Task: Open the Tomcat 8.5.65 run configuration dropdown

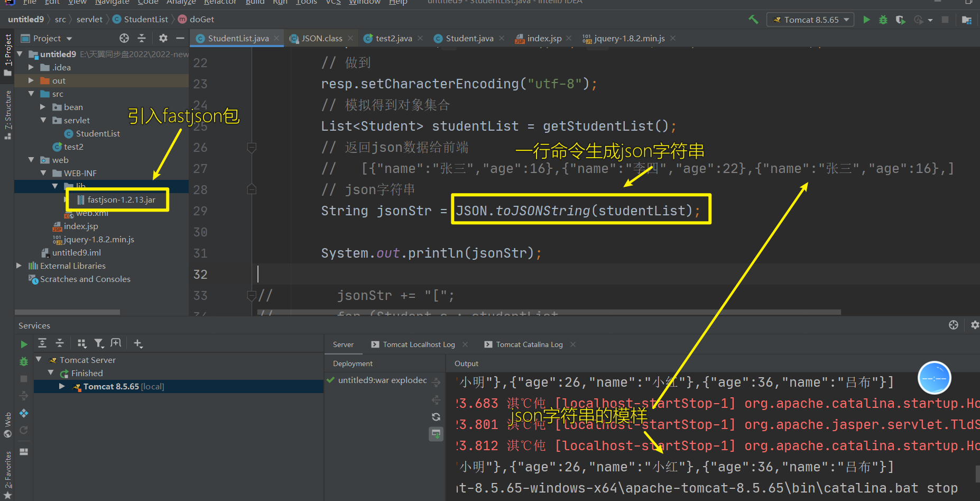Action: (x=810, y=20)
